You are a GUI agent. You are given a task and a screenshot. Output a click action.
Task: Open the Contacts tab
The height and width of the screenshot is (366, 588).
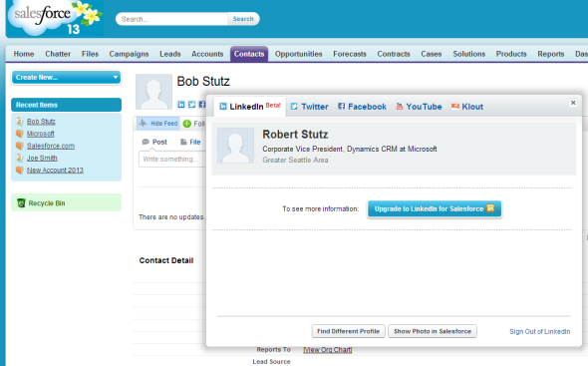(x=249, y=54)
